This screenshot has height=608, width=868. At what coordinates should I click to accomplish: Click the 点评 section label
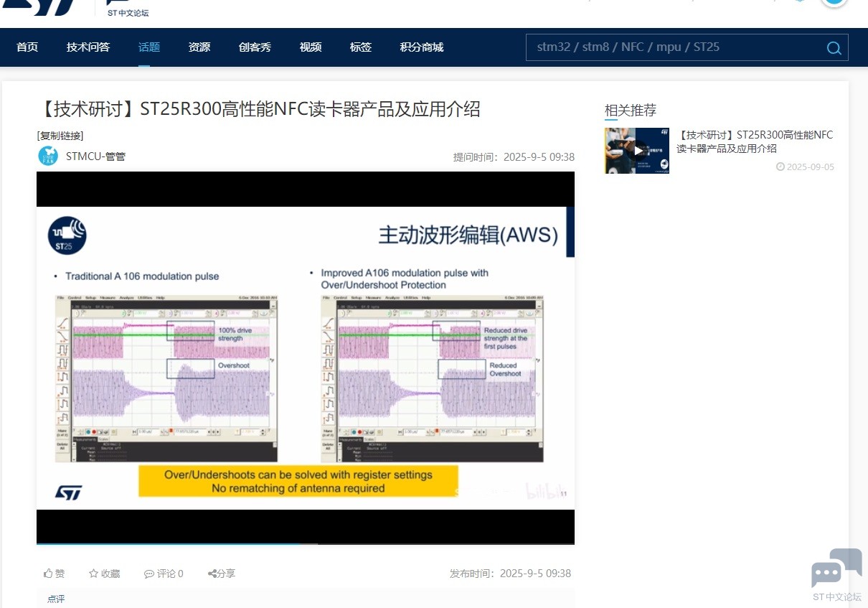[56, 599]
